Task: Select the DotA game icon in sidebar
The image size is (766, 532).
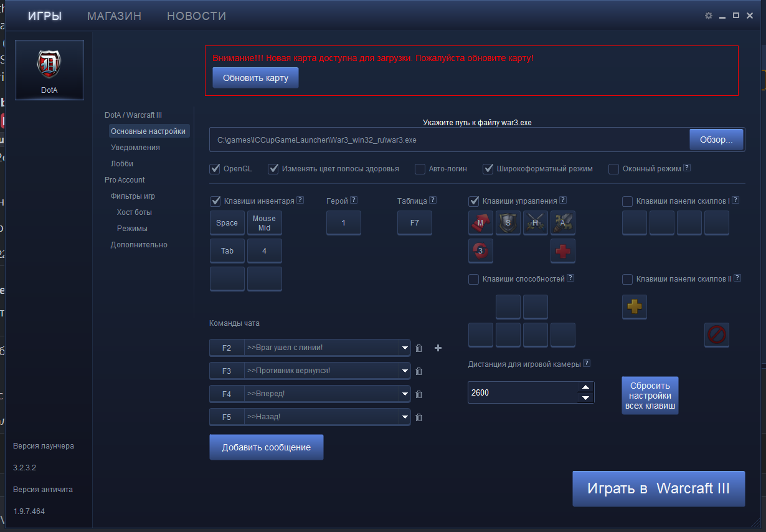Action: [49, 70]
